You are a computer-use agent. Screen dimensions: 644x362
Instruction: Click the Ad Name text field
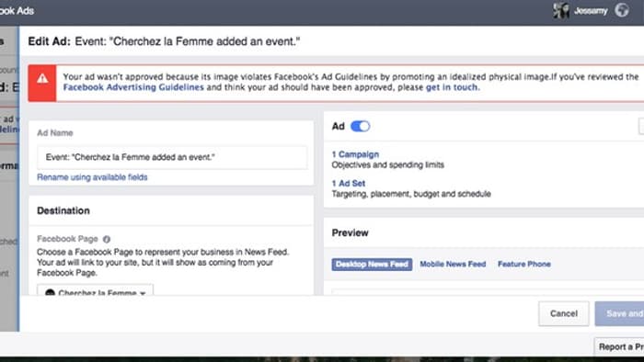[x=172, y=157]
